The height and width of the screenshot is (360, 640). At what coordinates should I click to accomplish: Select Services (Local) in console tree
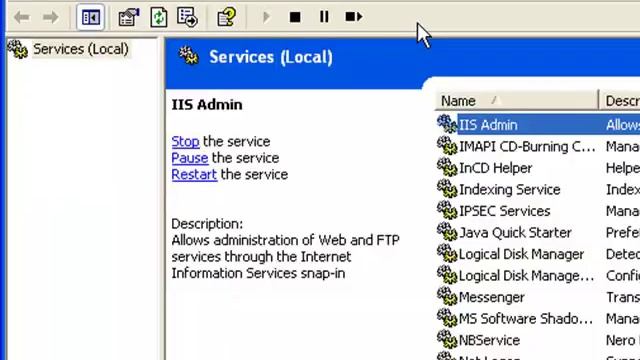tap(81, 49)
